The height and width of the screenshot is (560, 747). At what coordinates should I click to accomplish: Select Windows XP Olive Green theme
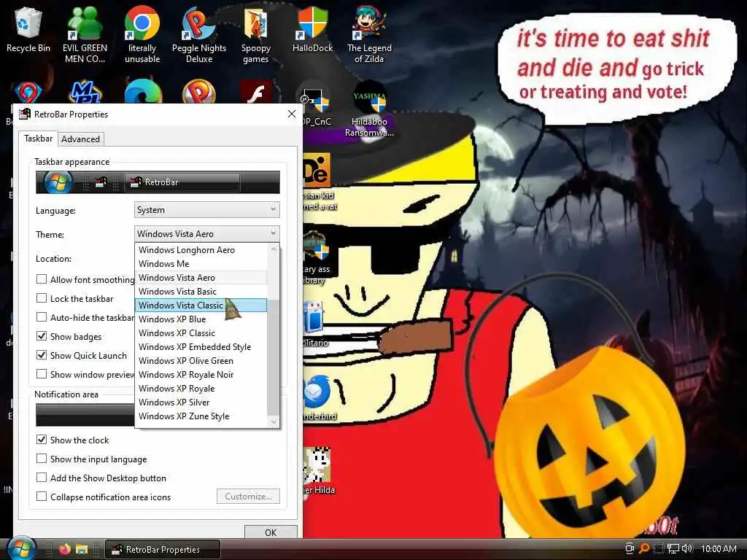201,360
